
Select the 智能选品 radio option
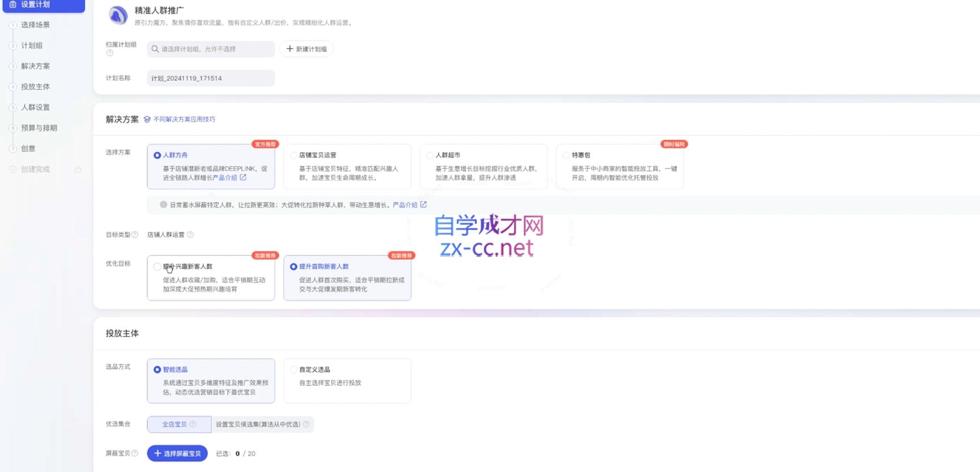point(157,370)
